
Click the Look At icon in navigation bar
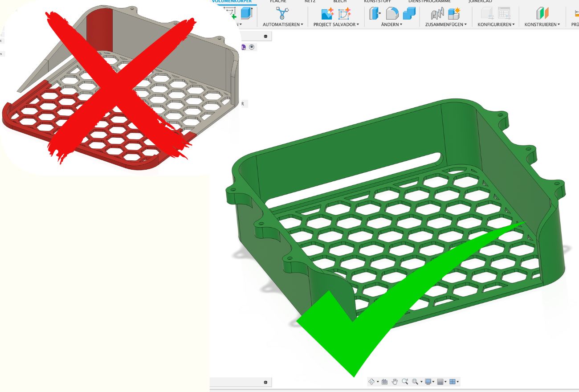pyautogui.click(x=384, y=382)
